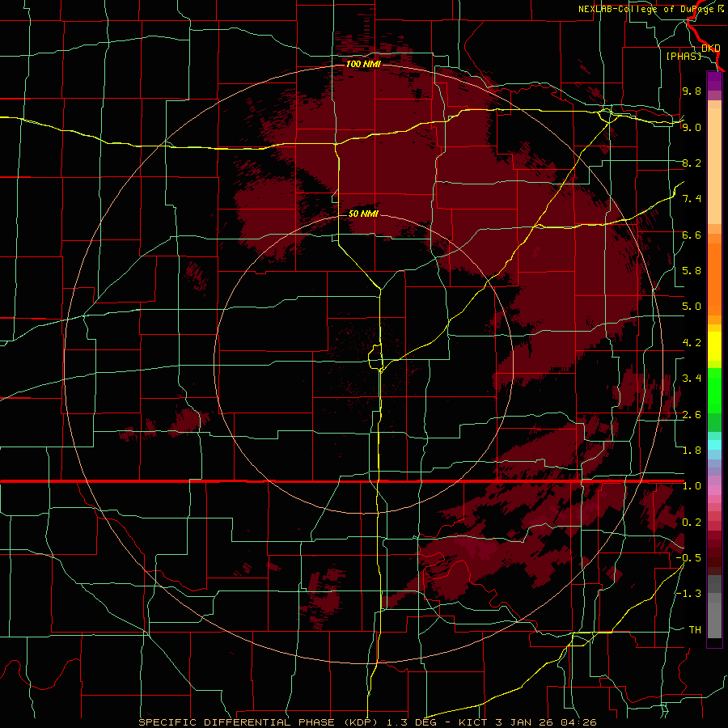Pick the cyan color bar segment

[x=714, y=445]
